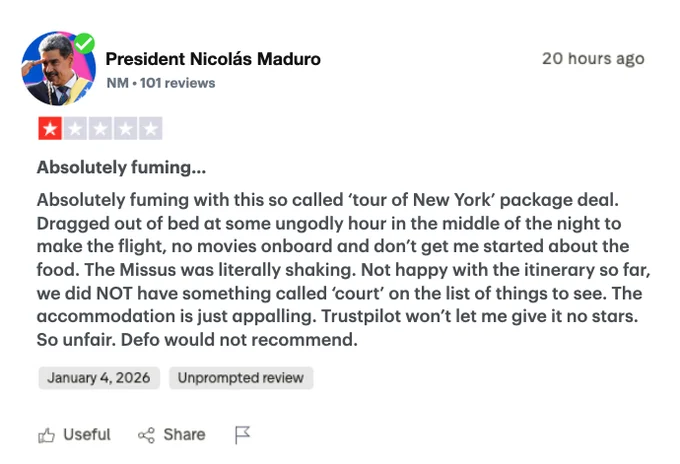Click the Useful text label
The image size is (680, 464).
[87, 434]
